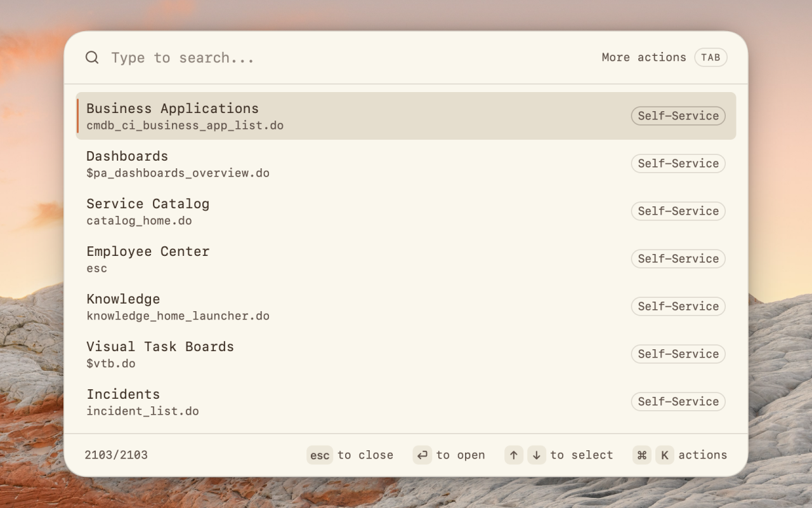Viewport: 812px width, 508px height.
Task: Click incident_list.do path text
Action: [143, 411]
